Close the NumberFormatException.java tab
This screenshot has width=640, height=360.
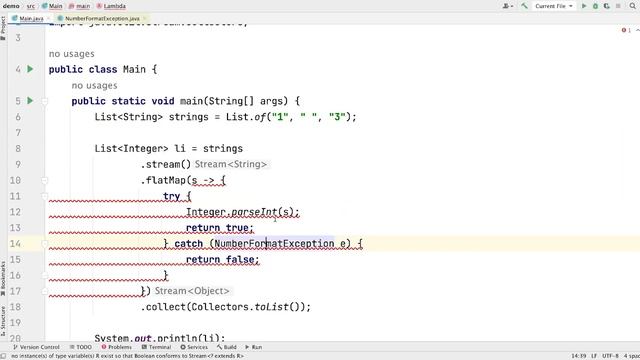coord(144,18)
